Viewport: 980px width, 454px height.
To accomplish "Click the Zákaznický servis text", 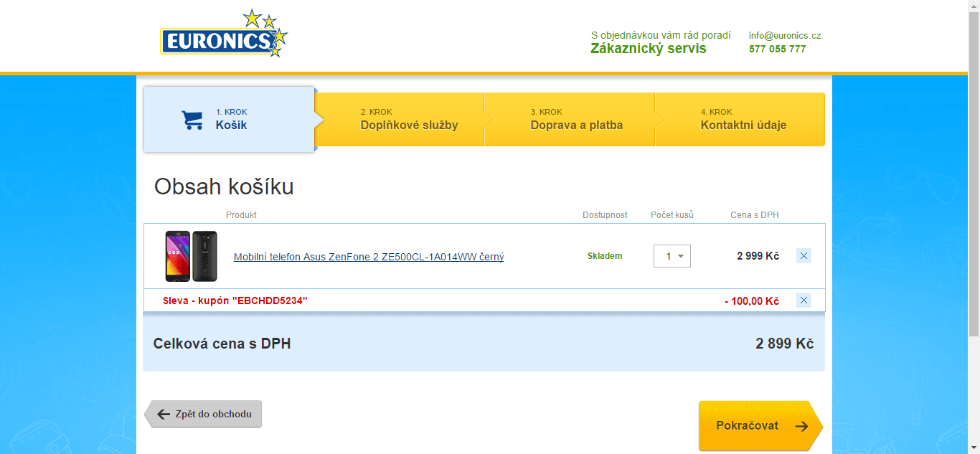I will click(x=649, y=49).
